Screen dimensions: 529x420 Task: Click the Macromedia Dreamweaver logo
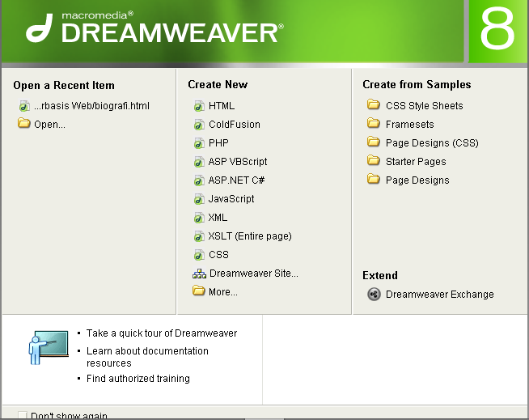(155, 28)
